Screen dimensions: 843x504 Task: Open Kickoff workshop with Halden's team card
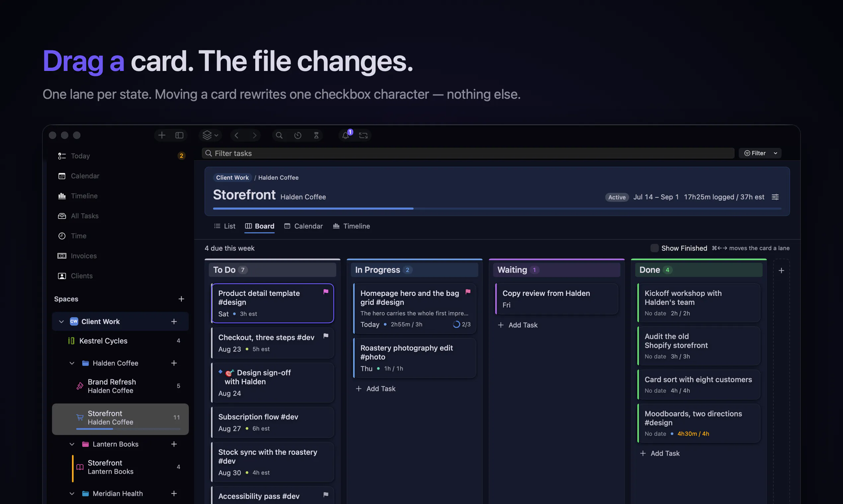pos(699,303)
